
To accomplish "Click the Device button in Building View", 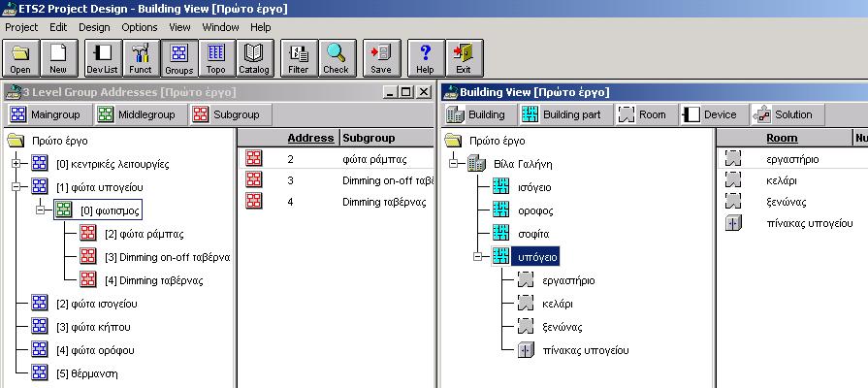I will (713, 114).
